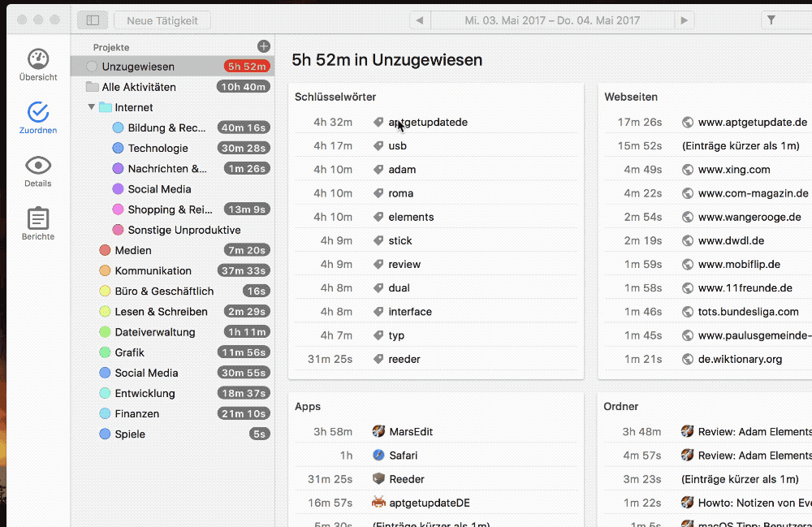Viewport: 812px width, 527px height.
Task: Switch to the Zuordnen view
Action: [x=38, y=117]
